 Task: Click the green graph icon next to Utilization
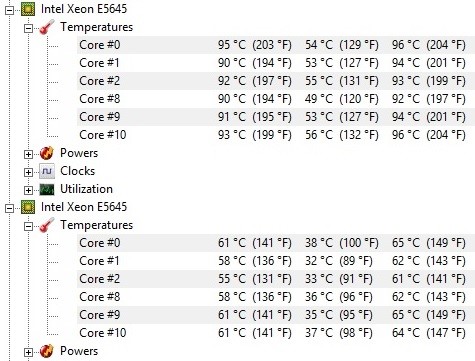coord(47,189)
